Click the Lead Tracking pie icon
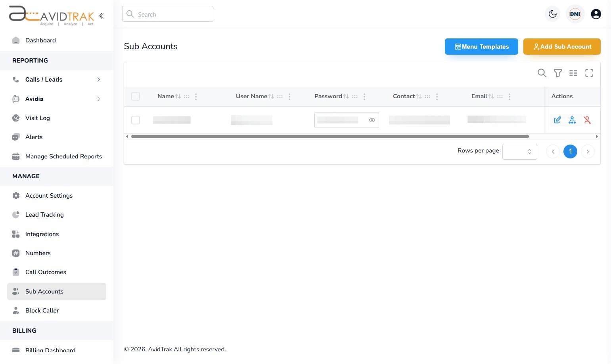 click(x=16, y=215)
